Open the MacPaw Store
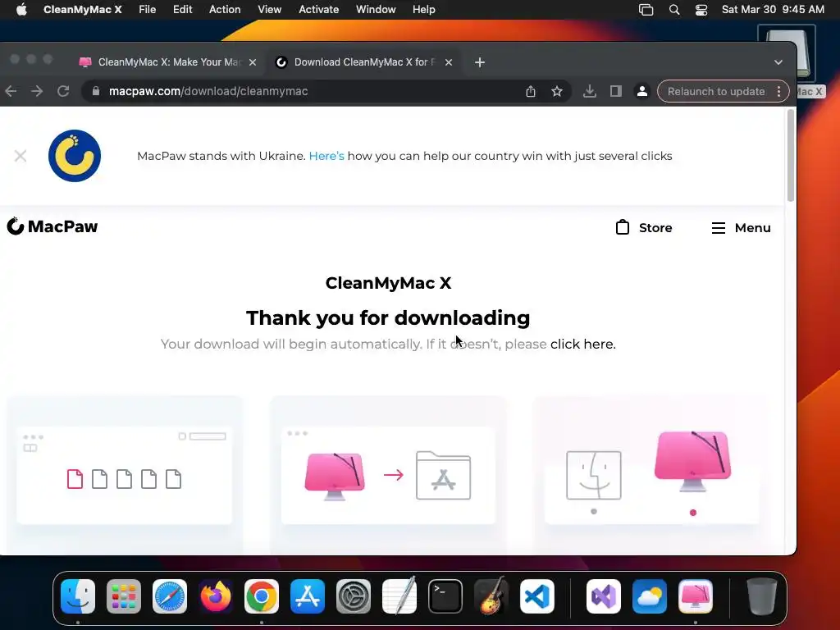The image size is (840, 630). [x=644, y=228]
